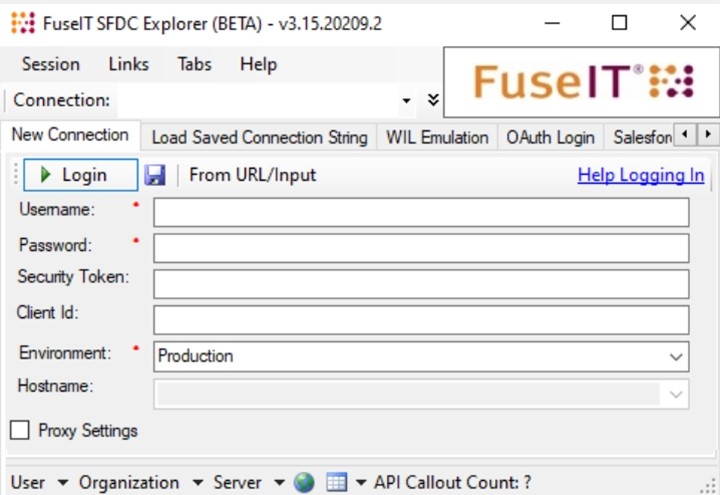Open the Connection dropdown
This screenshot has height=495, width=720.
(406, 100)
